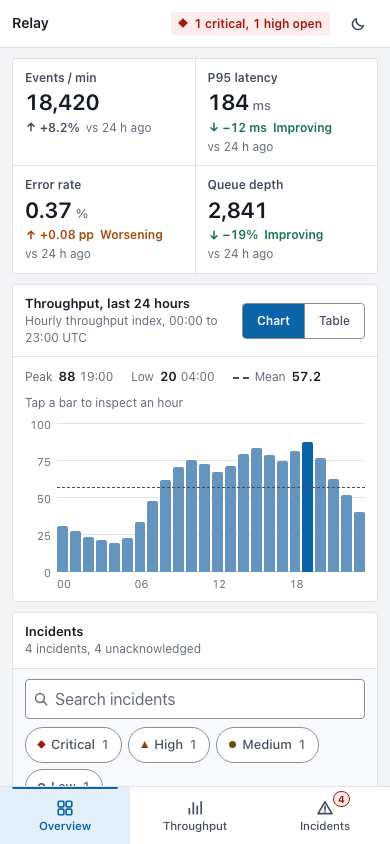This screenshot has width=390, height=844.
Task: Click the P95 latency value 184 ms
Action: coord(239,102)
